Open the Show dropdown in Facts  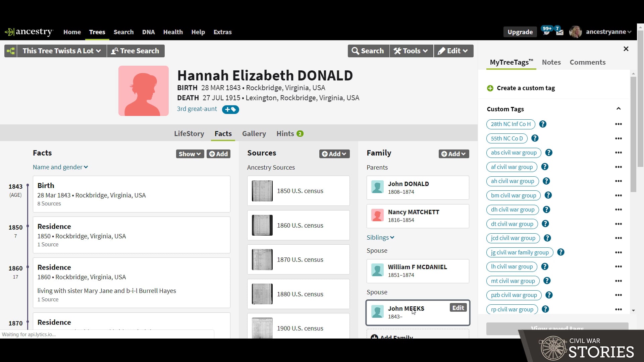pos(190,154)
